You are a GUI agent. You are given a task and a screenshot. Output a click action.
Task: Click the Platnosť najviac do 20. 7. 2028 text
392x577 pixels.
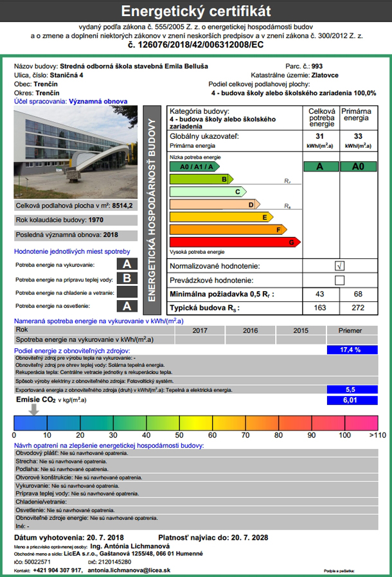(213, 538)
